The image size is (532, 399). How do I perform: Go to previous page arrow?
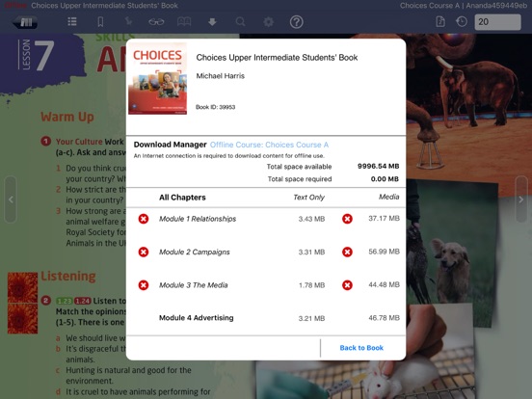click(x=11, y=199)
